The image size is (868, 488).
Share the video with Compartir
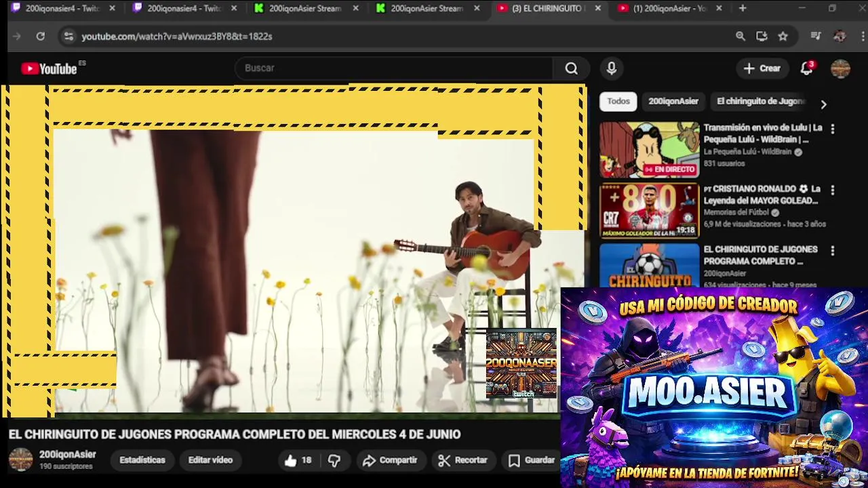tap(390, 460)
